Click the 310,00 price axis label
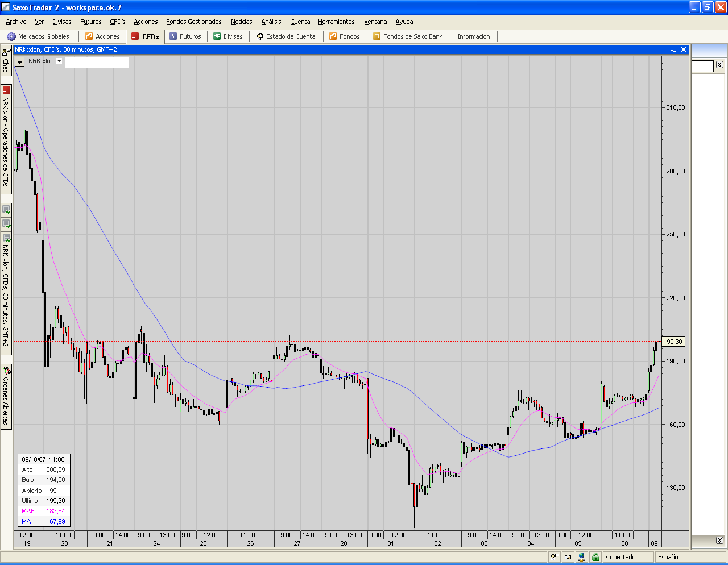 point(676,107)
